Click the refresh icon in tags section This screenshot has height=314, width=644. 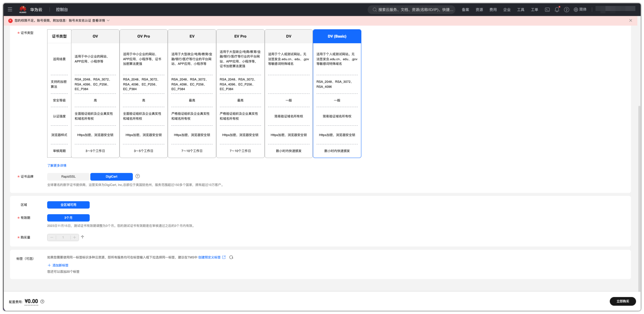[x=231, y=257]
